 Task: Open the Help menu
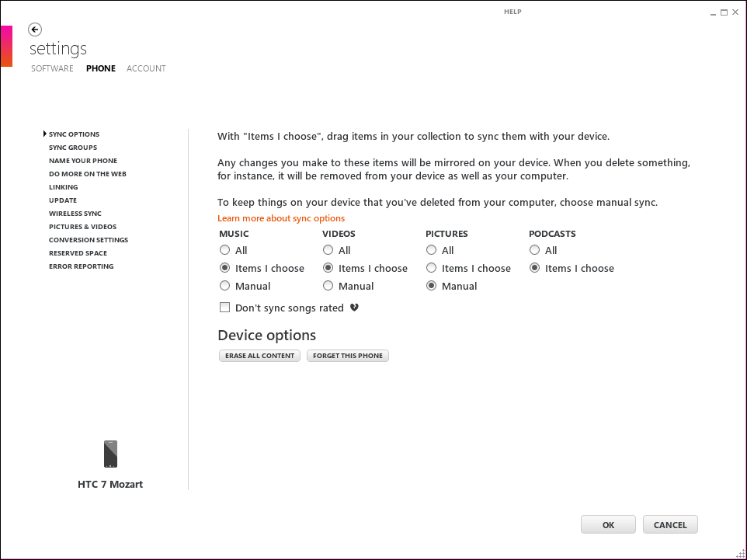[512, 12]
